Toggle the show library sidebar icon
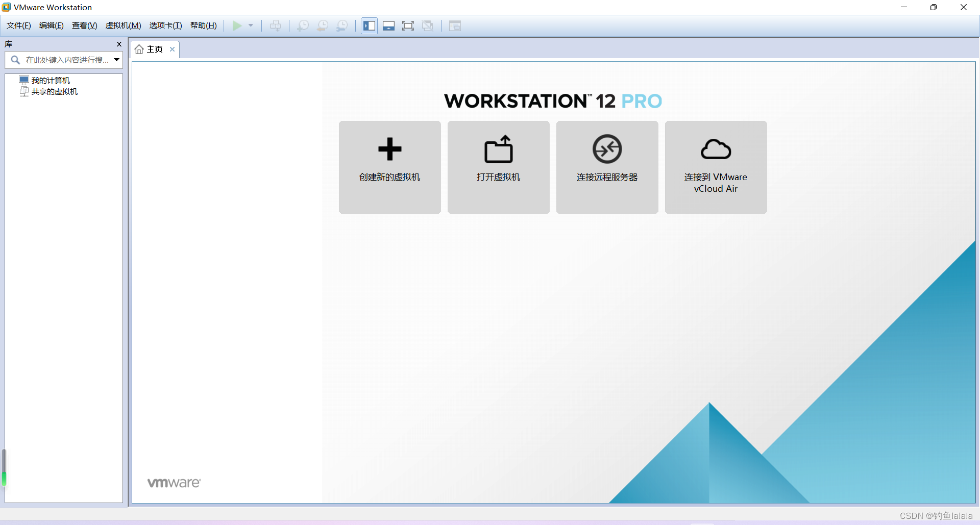 (x=369, y=26)
